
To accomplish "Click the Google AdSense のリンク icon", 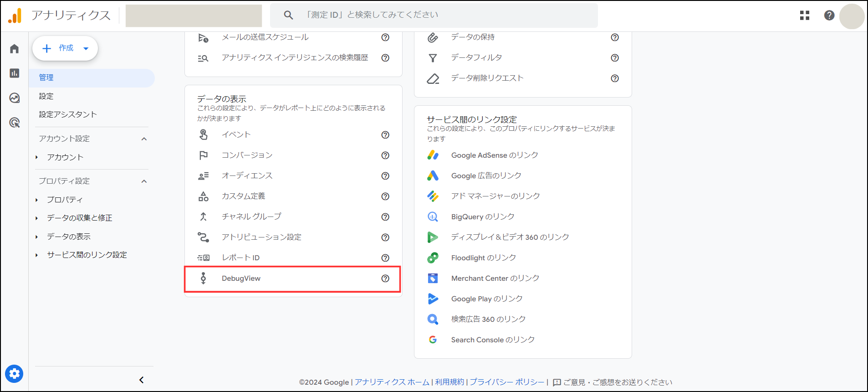I will (x=433, y=155).
